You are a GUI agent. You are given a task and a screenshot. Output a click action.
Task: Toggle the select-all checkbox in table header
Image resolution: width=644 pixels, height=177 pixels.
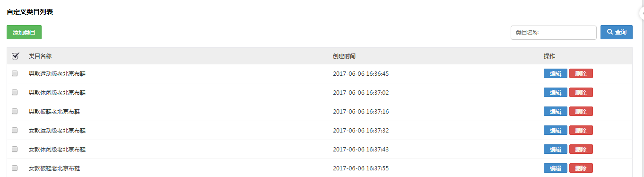(15, 56)
